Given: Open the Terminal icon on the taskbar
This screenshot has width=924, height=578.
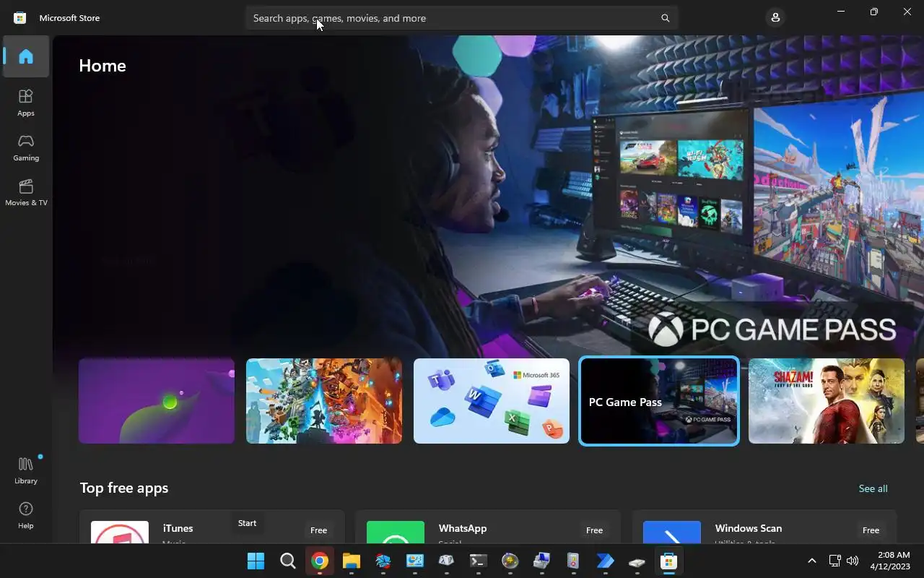Looking at the screenshot, I should click(x=478, y=561).
